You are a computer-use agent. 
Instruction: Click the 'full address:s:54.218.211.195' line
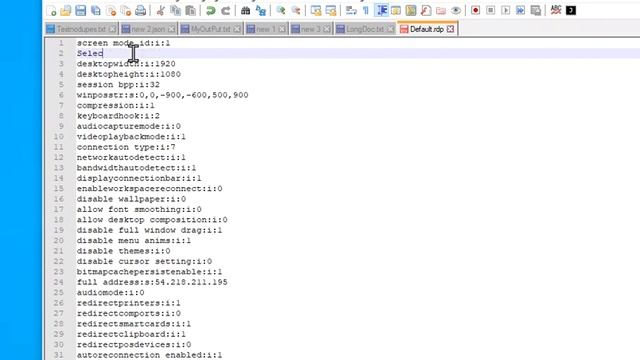tap(152, 282)
